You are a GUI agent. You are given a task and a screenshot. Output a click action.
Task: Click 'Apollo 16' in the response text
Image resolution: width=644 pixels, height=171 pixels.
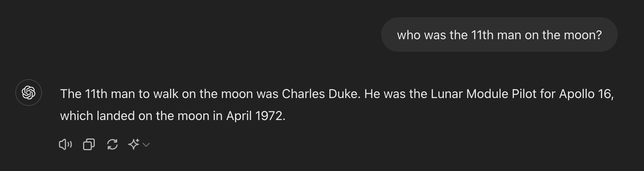pos(585,94)
